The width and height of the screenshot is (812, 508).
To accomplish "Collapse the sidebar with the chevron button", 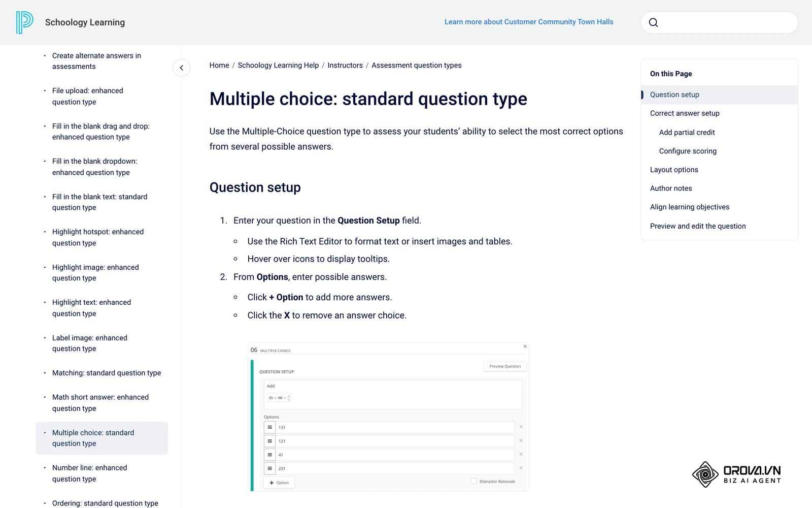I will [x=181, y=68].
